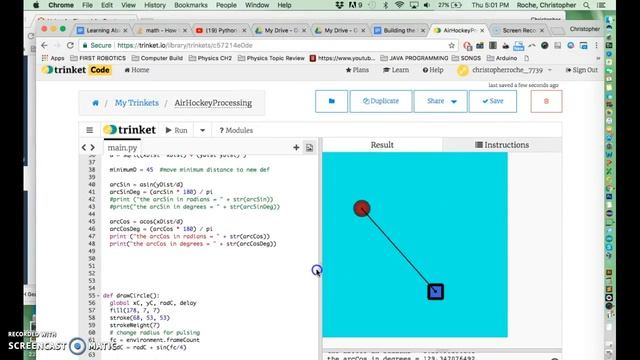This screenshot has height=360, width=640.
Task: Open Spotlight search in menu bar
Action: [586, 5]
